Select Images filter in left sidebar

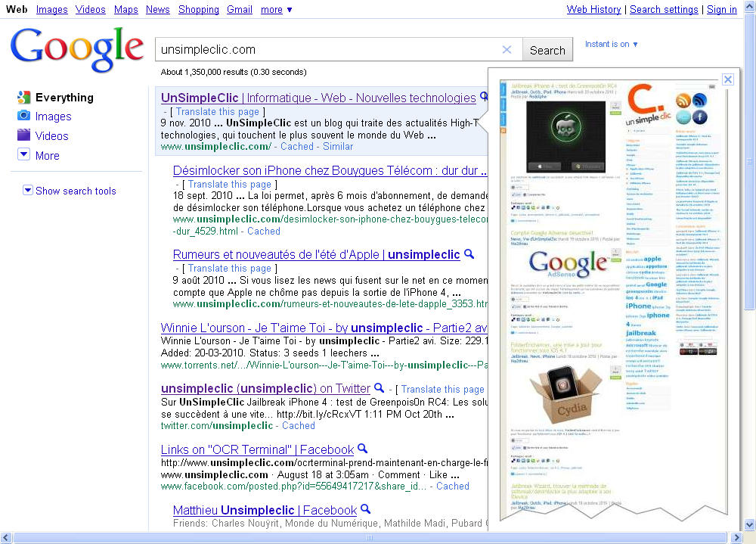click(x=53, y=117)
